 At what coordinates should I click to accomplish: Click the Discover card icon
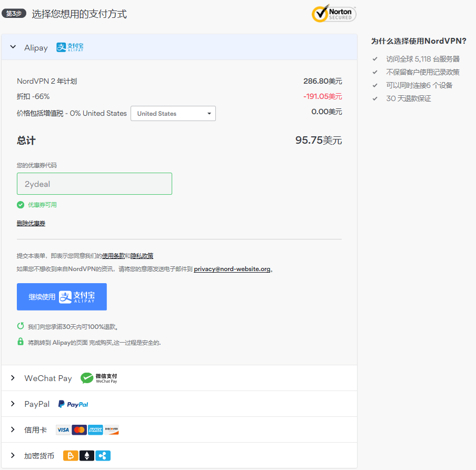(x=112, y=429)
